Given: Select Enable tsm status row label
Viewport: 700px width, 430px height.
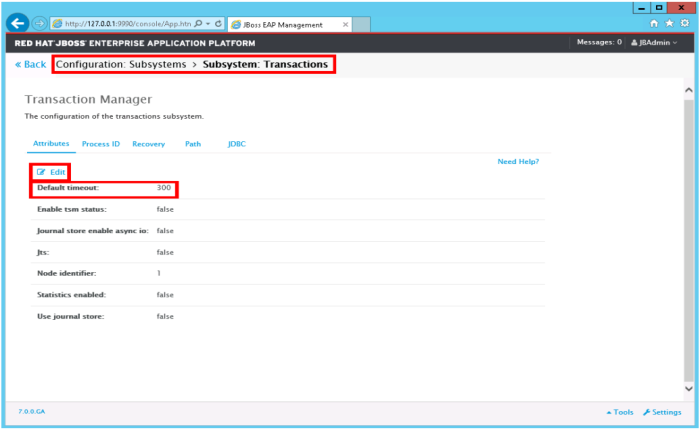Looking at the screenshot, I should [72, 209].
